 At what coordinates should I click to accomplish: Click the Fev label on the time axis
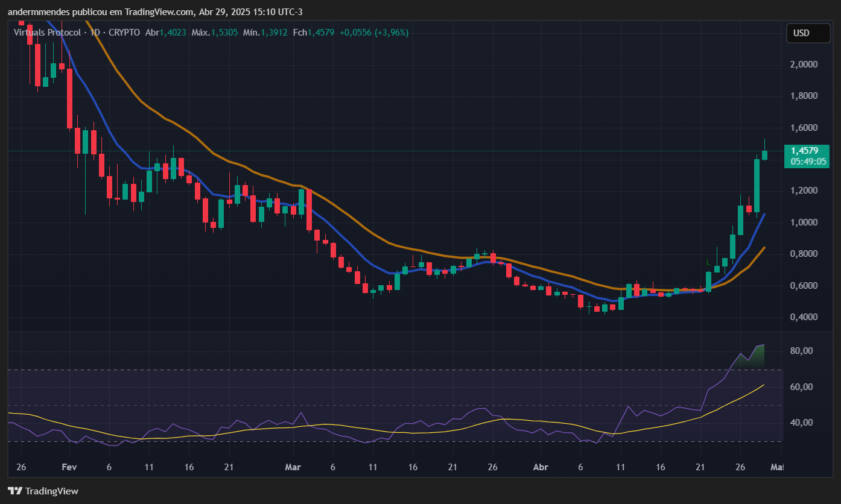point(69,467)
